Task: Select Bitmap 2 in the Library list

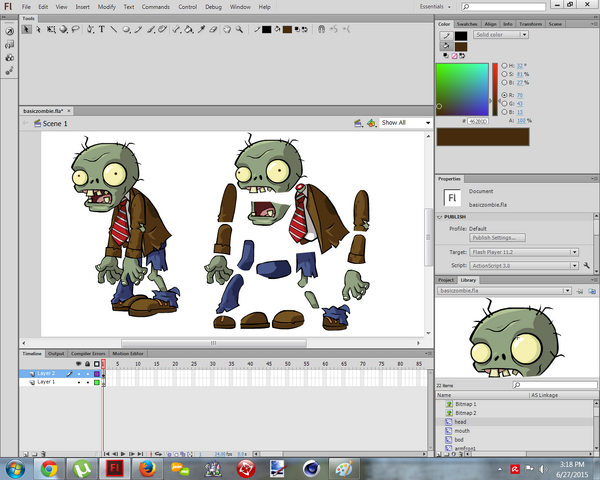Action: pos(466,413)
